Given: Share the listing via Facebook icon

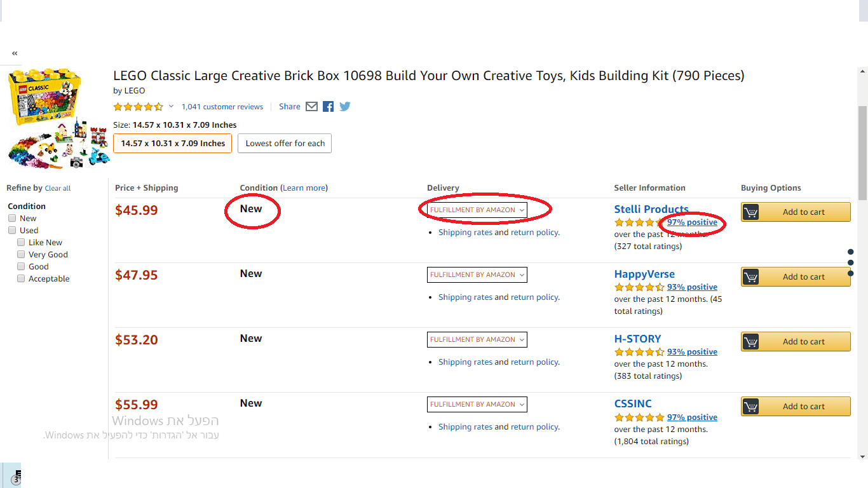Looking at the screenshot, I should (328, 107).
